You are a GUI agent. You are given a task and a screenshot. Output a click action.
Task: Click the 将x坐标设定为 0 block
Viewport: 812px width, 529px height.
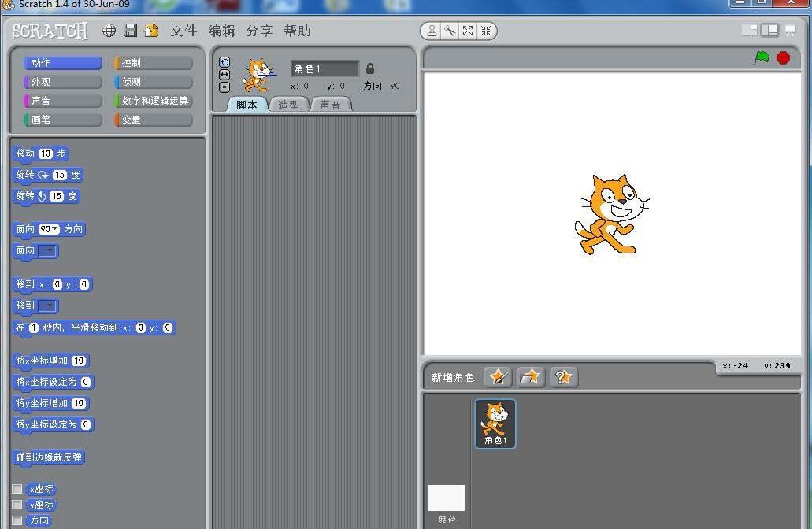click(x=53, y=382)
